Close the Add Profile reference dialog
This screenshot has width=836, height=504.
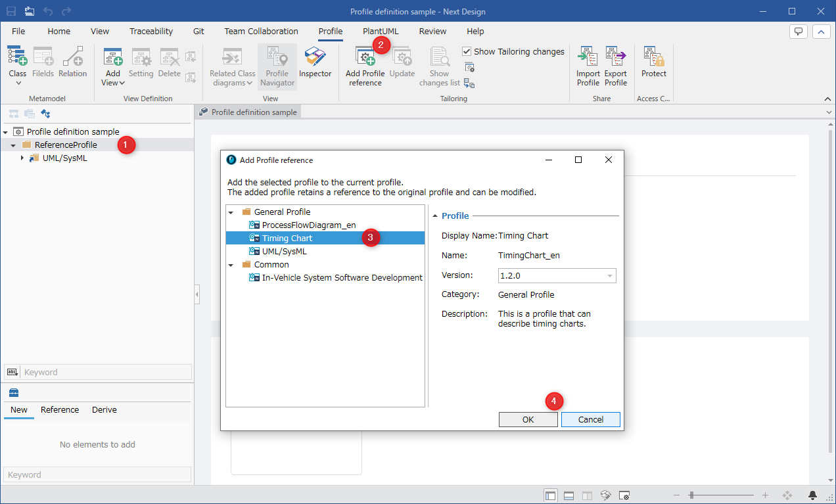(x=609, y=160)
